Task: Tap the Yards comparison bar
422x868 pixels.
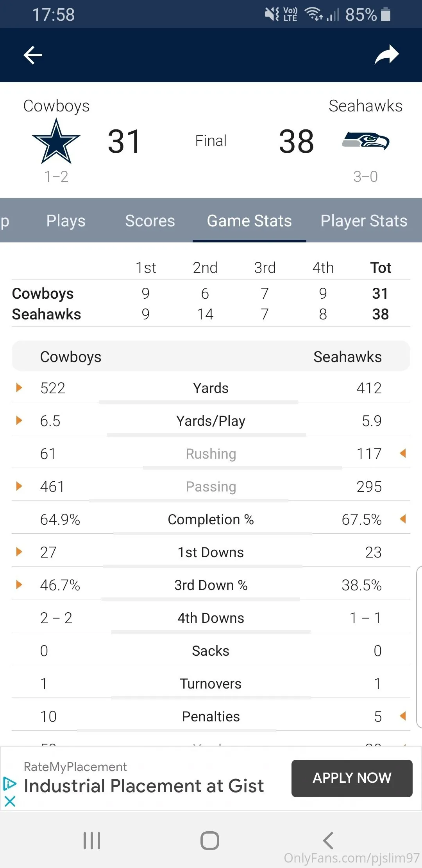Action: (198, 402)
